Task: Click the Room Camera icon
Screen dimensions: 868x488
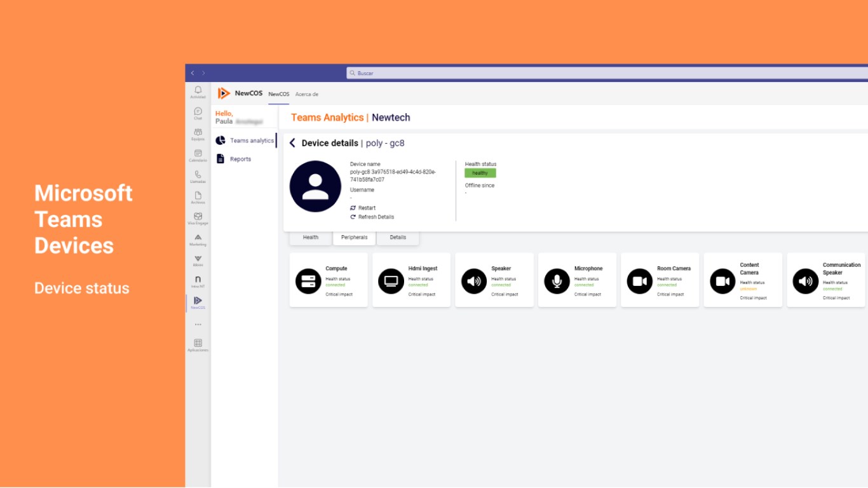Action: pyautogui.click(x=640, y=281)
